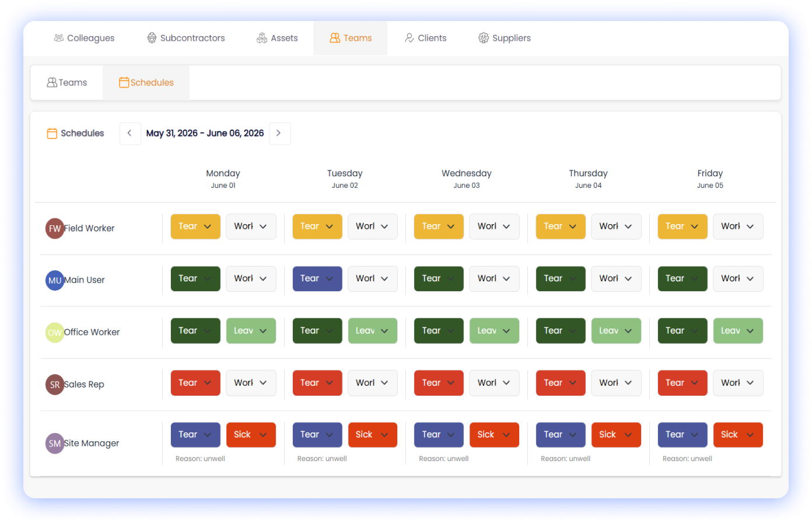Go to the next week
Screen dimensions: 812x524
279,134
